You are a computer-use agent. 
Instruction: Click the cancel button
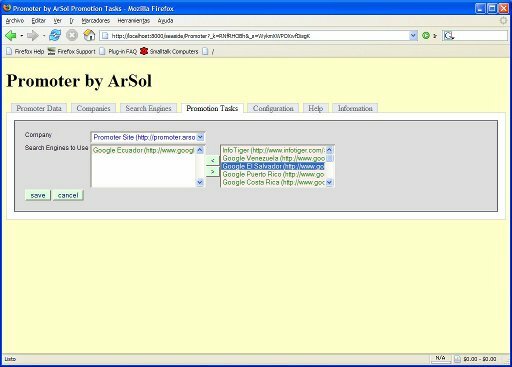pyautogui.click(x=68, y=195)
